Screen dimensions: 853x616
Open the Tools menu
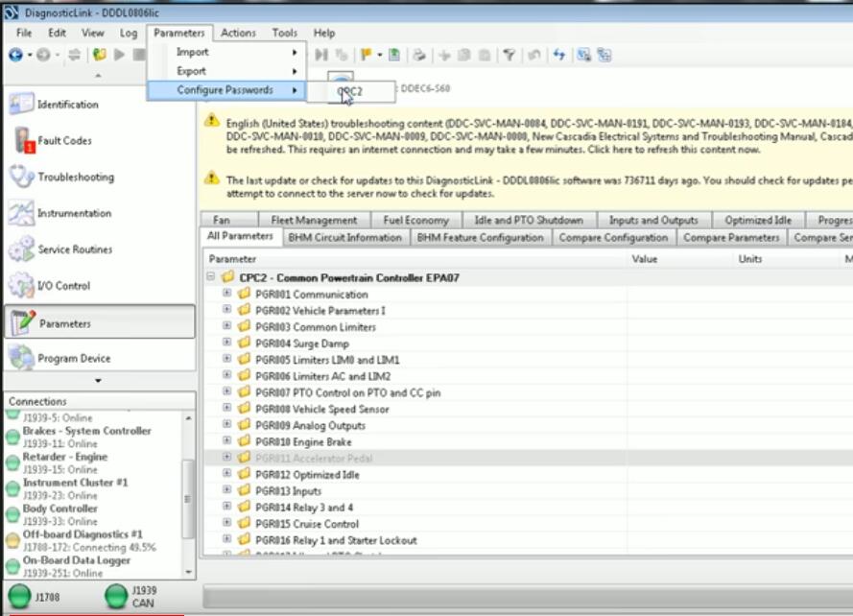tap(285, 33)
